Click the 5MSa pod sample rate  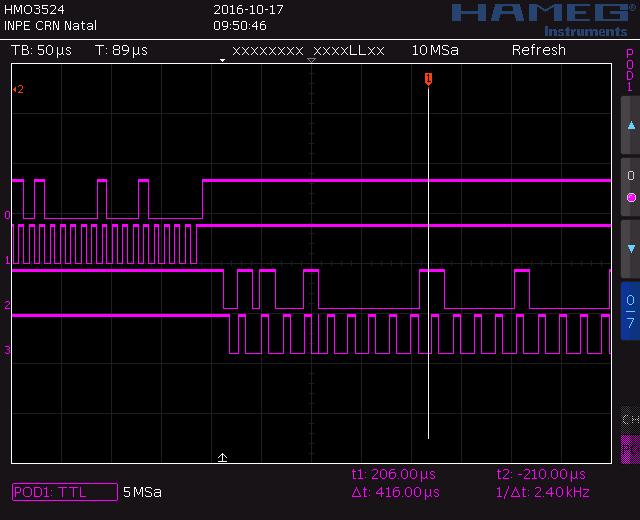point(142,492)
